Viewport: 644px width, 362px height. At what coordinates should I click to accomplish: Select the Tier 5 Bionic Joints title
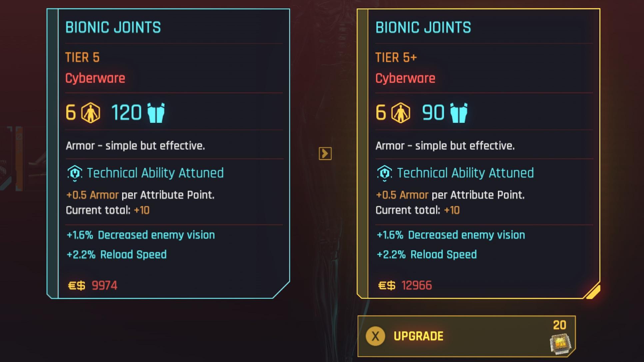click(113, 27)
